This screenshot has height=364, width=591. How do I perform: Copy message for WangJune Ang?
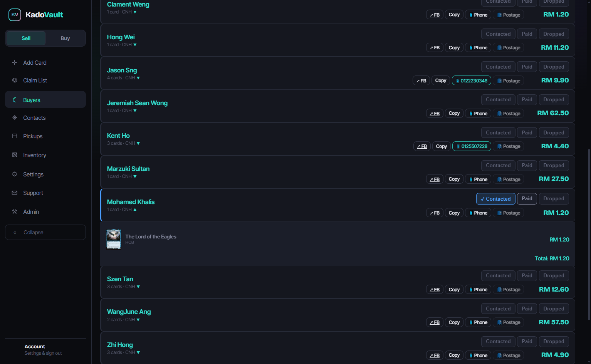pos(454,322)
